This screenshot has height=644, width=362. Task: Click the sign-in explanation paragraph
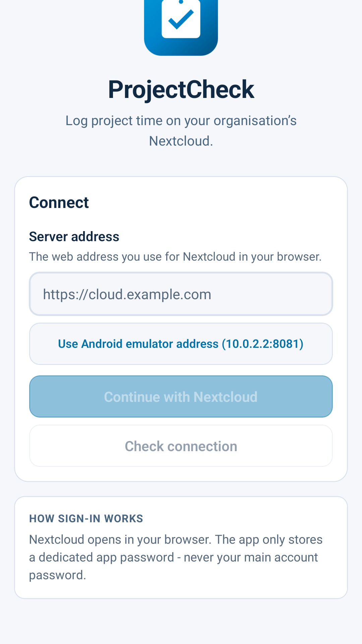pos(176,557)
